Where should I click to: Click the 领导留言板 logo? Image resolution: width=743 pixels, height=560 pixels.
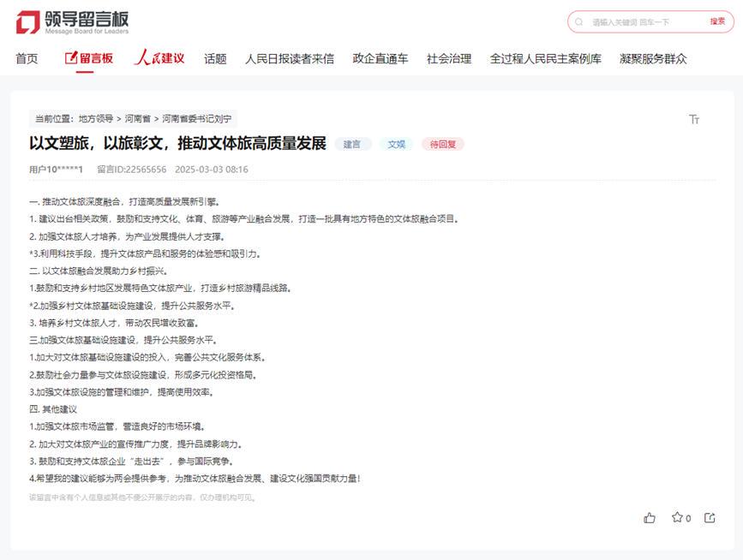73,21
